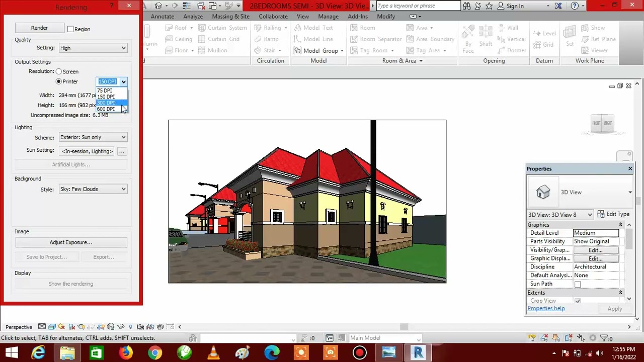Open the Background Style dropdown
Viewport: 644px width, 362px height.
coord(93,189)
